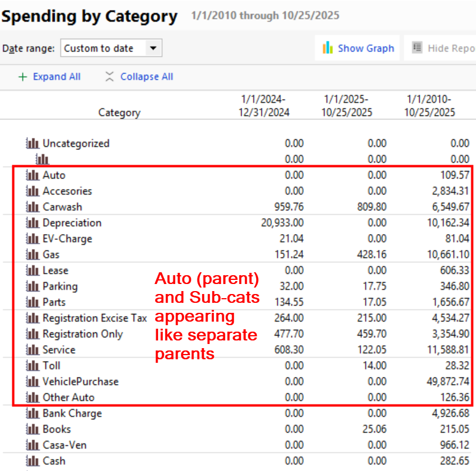The image size is (476, 471).
Task: Click the 1/1/2010-10/25/2025 column header
Action: pyautogui.click(x=429, y=106)
